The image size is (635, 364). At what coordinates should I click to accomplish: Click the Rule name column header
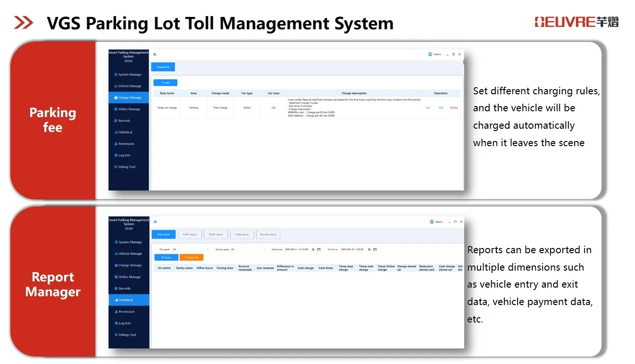[x=167, y=93]
